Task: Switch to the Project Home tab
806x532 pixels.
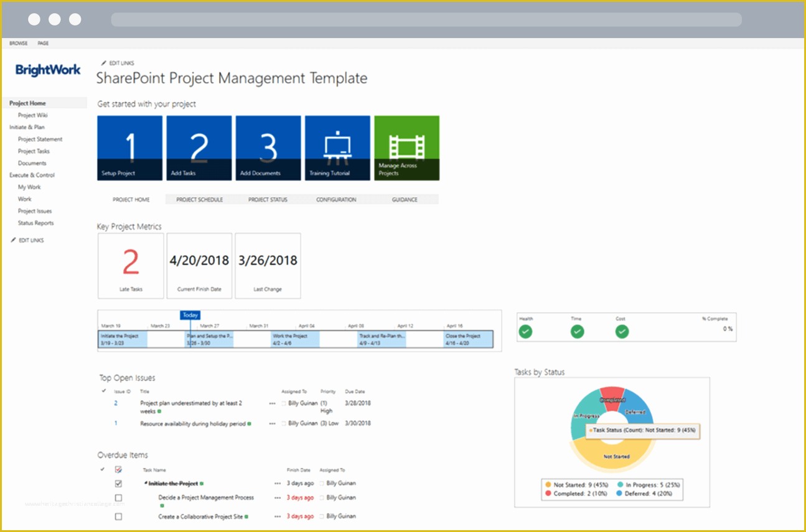Action: [x=131, y=200]
